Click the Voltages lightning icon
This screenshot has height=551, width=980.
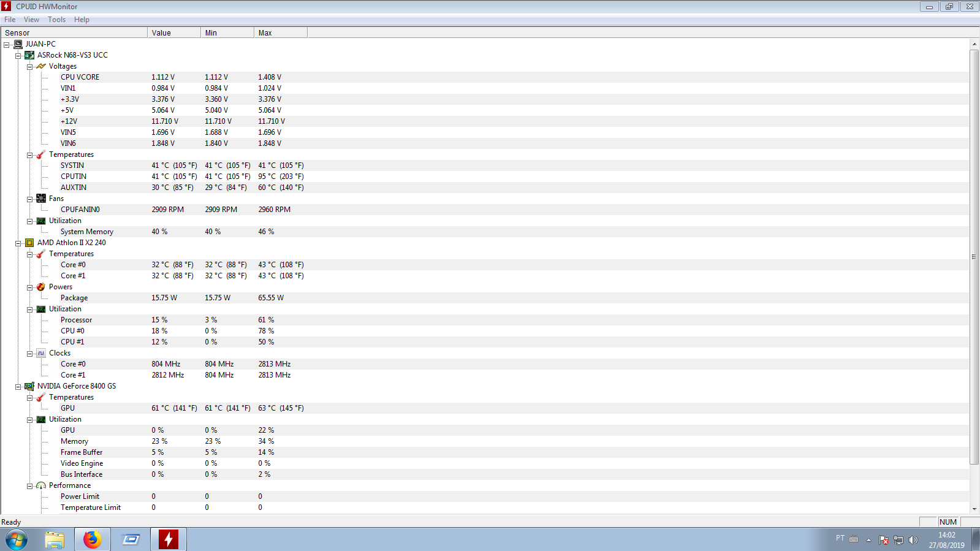click(41, 66)
